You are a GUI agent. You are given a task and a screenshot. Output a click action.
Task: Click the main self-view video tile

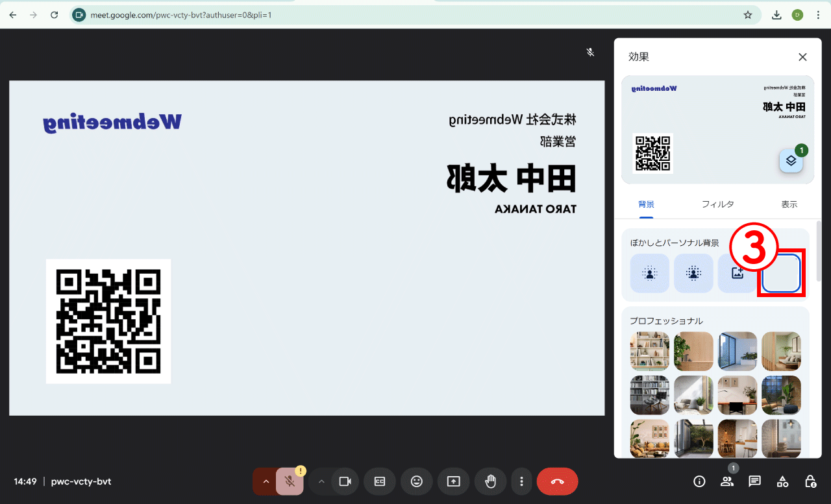[x=306, y=248]
